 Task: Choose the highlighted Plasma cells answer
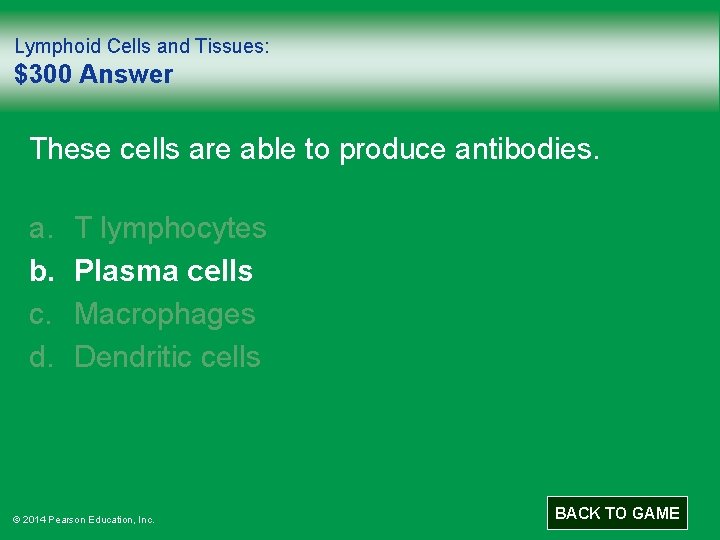click(x=163, y=271)
